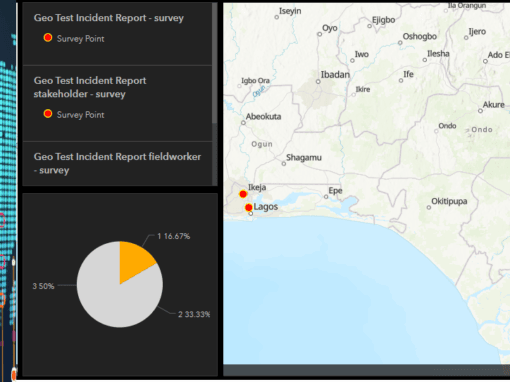
Task: Click 'Geo Test Incident Report fieldworker - survey' title
Action: (x=117, y=163)
